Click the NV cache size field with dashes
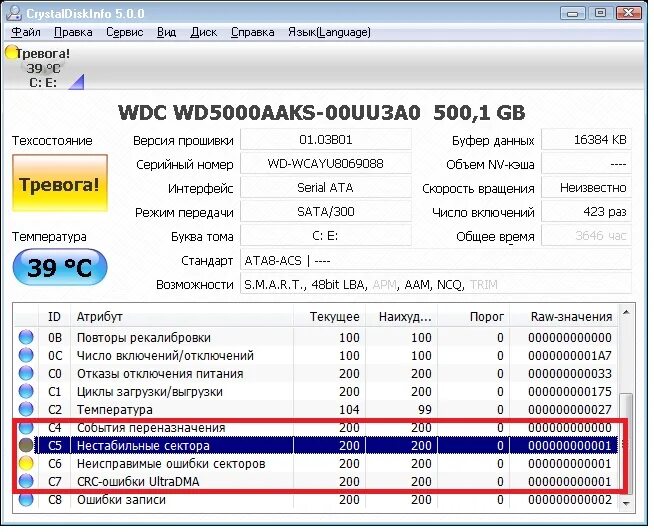The height and width of the screenshot is (532, 654). (x=586, y=164)
